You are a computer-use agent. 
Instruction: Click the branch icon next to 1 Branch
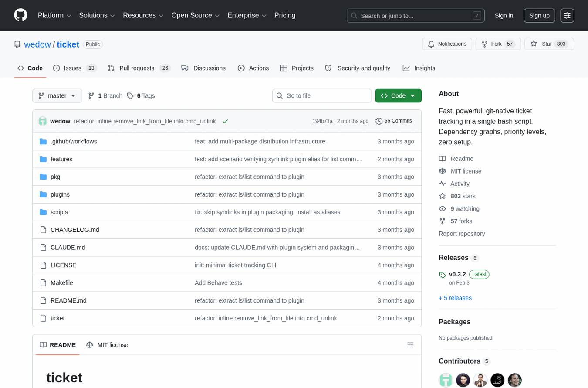91,96
